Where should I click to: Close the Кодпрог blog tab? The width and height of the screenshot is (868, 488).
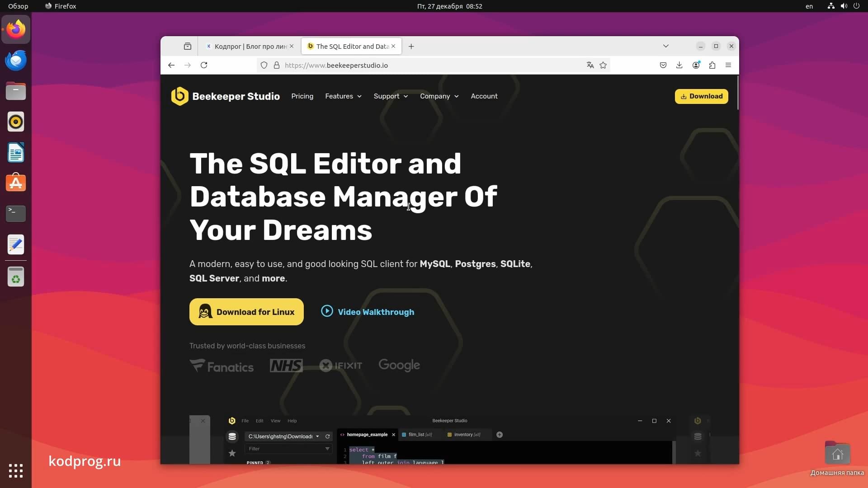292,46
